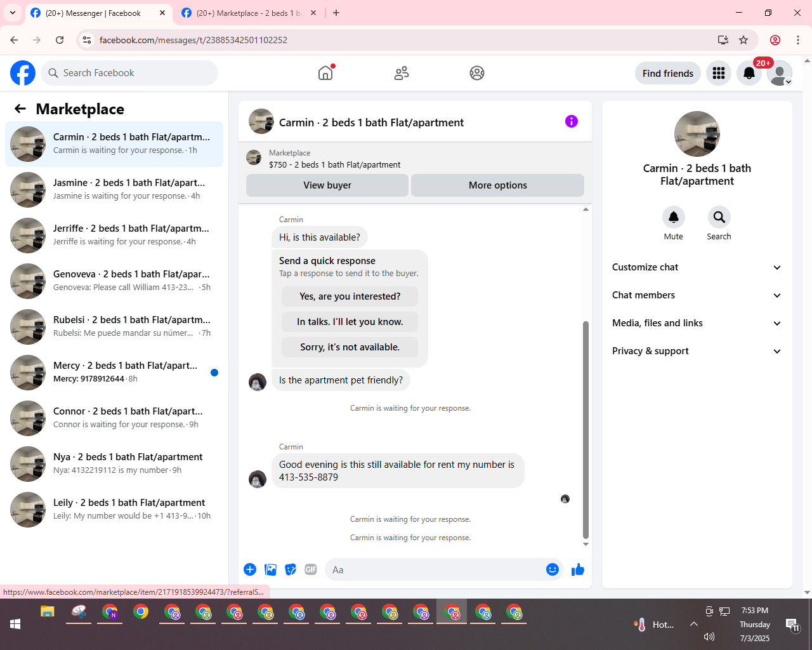Open Jasmine's conversation in the list
Viewport: 812px width, 650px height.
[x=114, y=190]
